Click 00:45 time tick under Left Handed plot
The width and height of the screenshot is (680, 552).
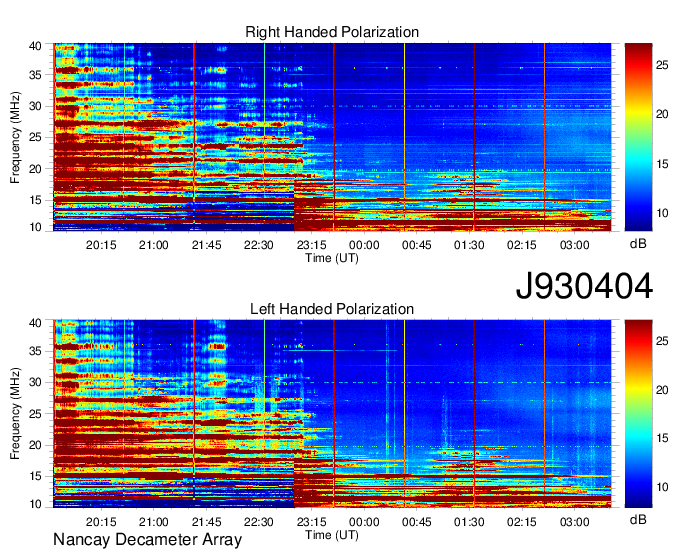(416, 522)
